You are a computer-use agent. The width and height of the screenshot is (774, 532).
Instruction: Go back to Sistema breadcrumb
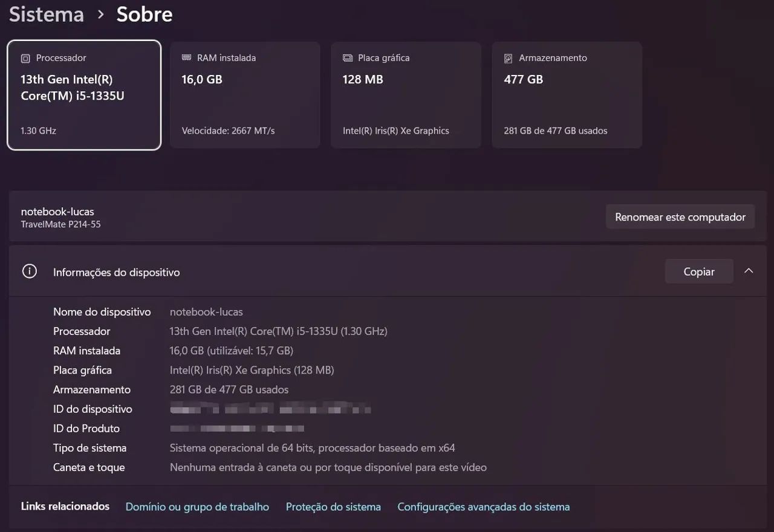(x=47, y=14)
